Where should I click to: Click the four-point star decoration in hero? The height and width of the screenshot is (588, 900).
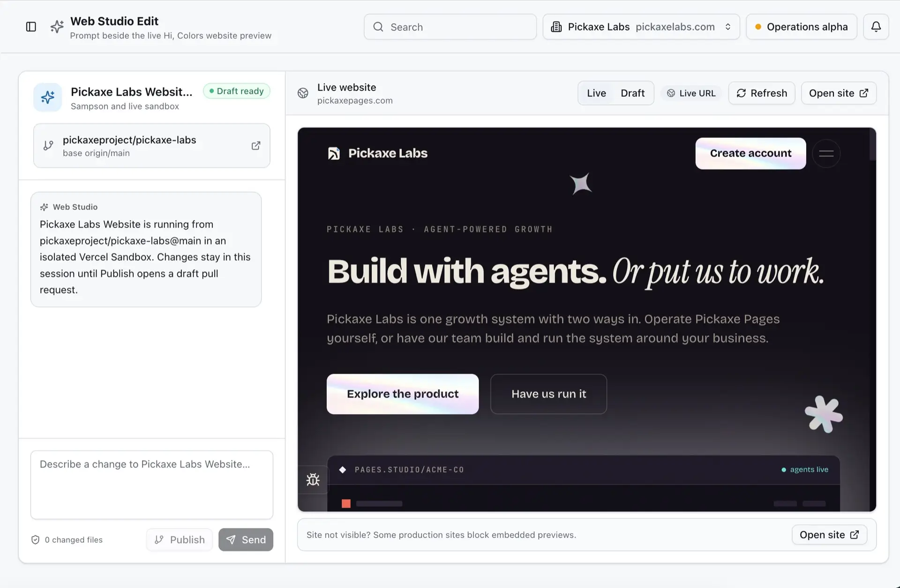[x=581, y=183]
